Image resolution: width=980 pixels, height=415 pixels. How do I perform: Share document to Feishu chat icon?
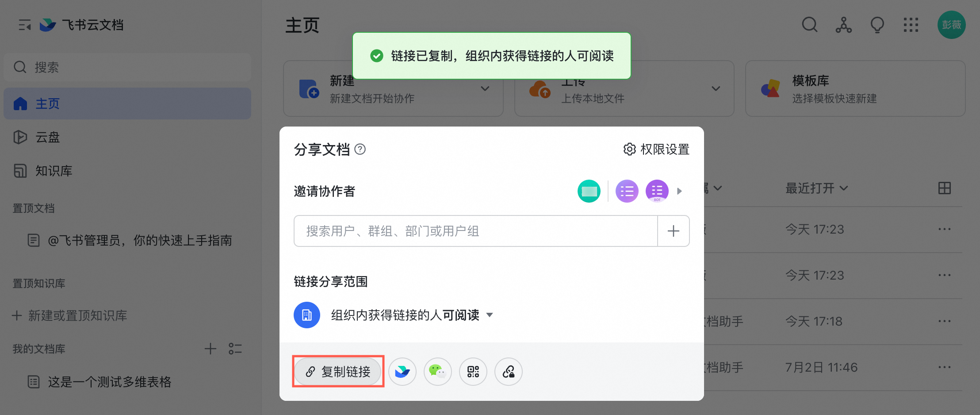402,372
